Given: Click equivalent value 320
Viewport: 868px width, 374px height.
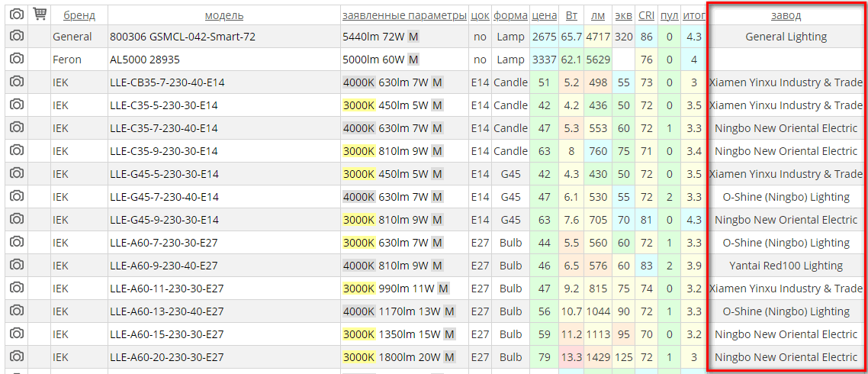Looking at the screenshot, I should pos(624,37).
